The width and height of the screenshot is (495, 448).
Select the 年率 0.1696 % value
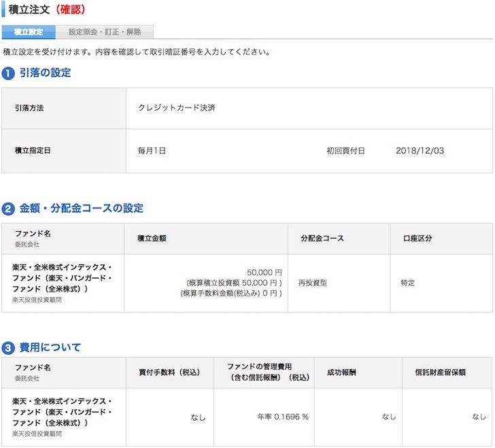(x=283, y=417)
